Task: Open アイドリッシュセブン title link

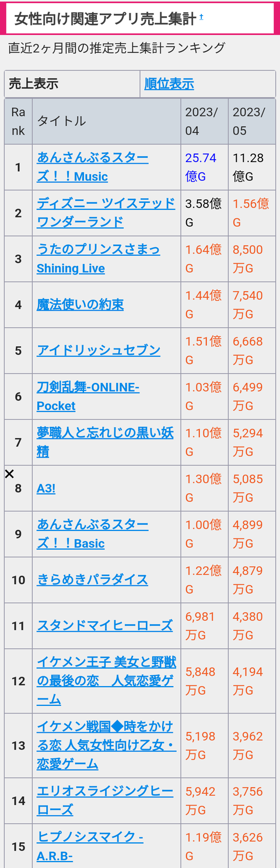Action: [99, 350]
